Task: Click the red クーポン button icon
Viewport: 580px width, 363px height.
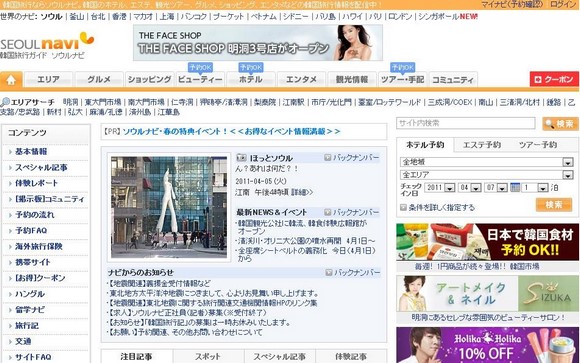Action: coord(538,80)
